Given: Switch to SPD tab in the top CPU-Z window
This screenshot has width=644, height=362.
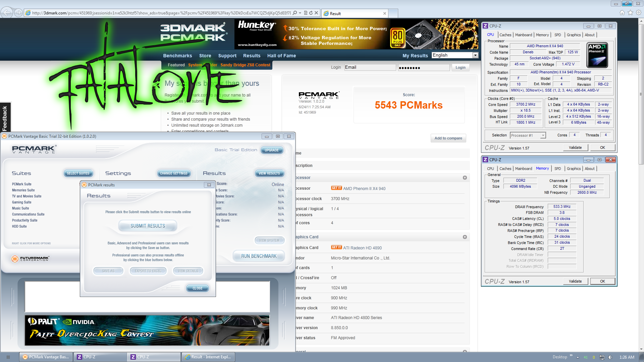Looking at the screenshot, I should pyautogui.click(x=557, y=35).
